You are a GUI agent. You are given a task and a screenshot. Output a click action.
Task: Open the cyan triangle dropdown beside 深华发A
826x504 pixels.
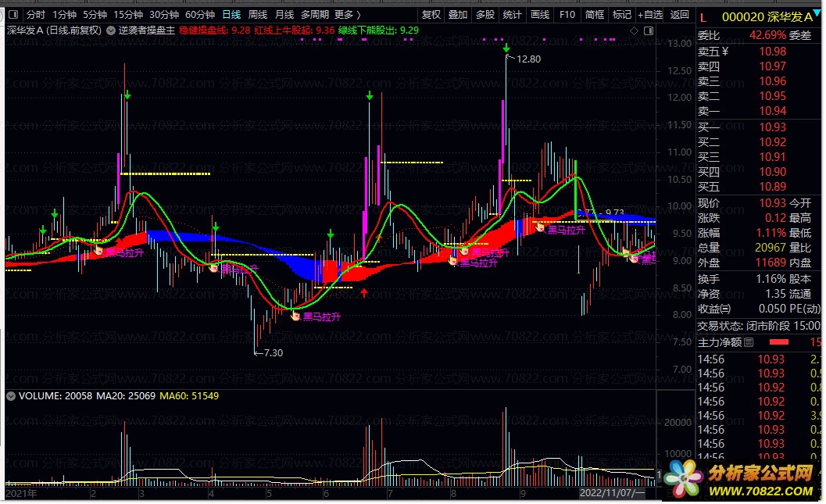817,13
